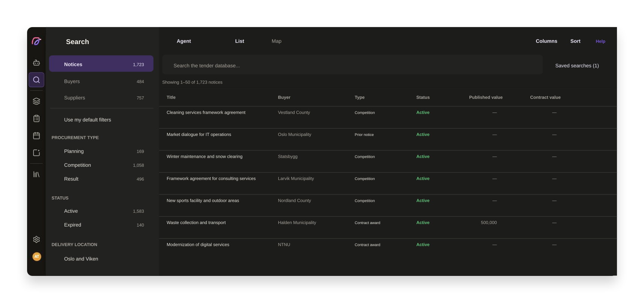Click buyer 'NTNU'
The image size is (644, 303).
pyautogui.click(x=284, y=245)
